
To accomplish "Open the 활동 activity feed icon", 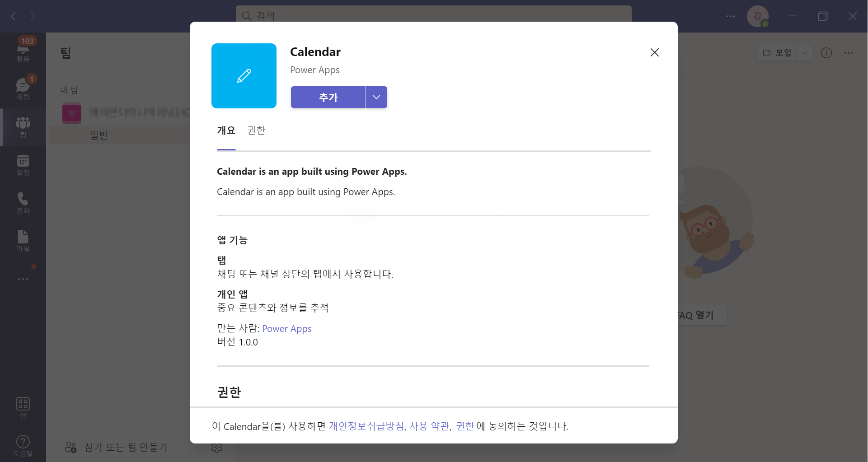I will pos(23,51).
